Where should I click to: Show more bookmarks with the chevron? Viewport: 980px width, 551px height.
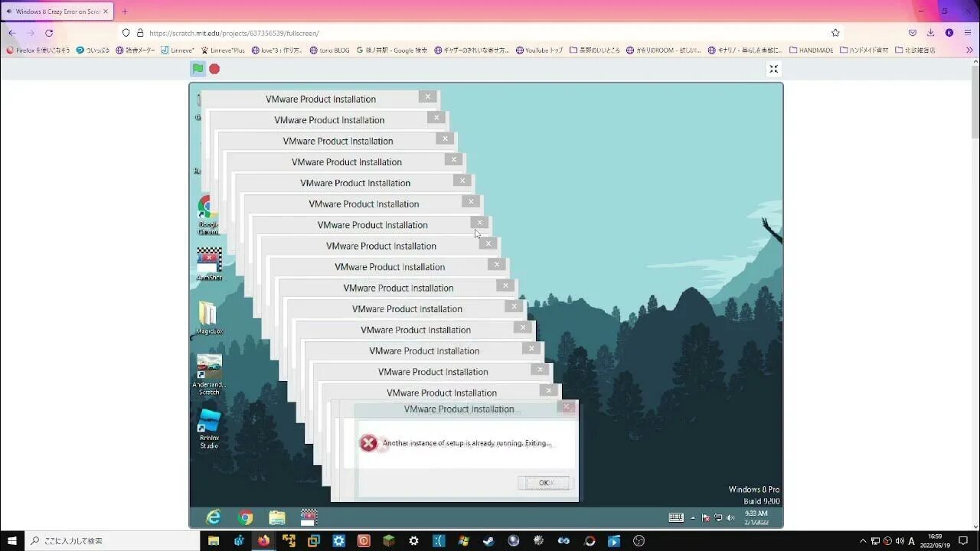click(x=969, y=50)
